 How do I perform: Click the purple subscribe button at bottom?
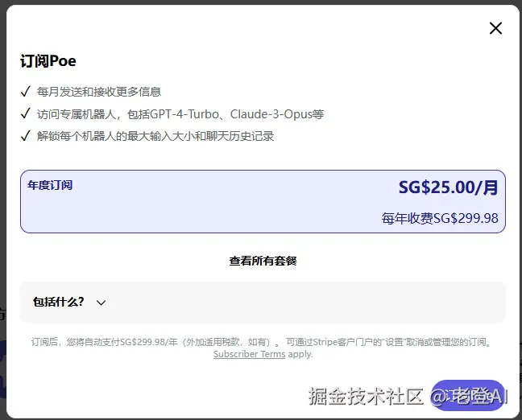click(x=468, y=395)
